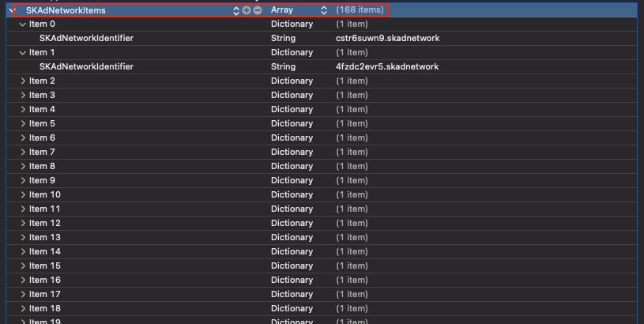This screenshot has width=644, height=324.
Task: Select SKAdNetworkIdentifier key under Item 0
Action: (x=86, y=39)
